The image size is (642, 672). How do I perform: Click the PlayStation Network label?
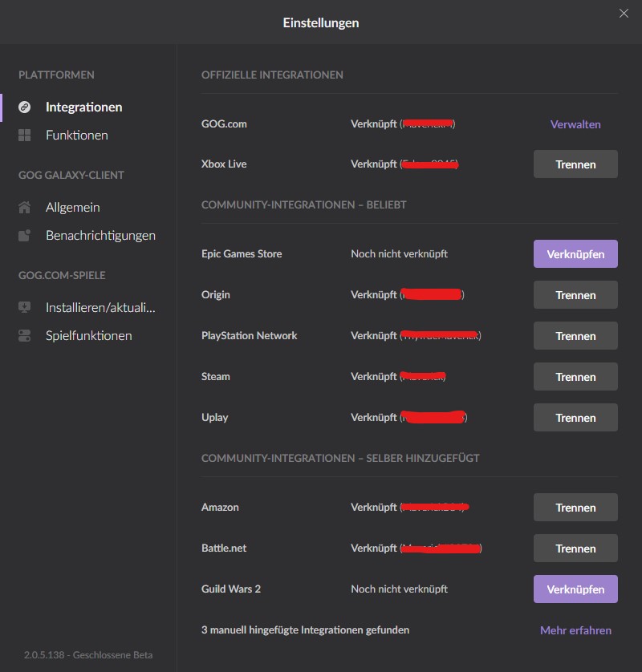pyautogui.click(x=249, y=335)
